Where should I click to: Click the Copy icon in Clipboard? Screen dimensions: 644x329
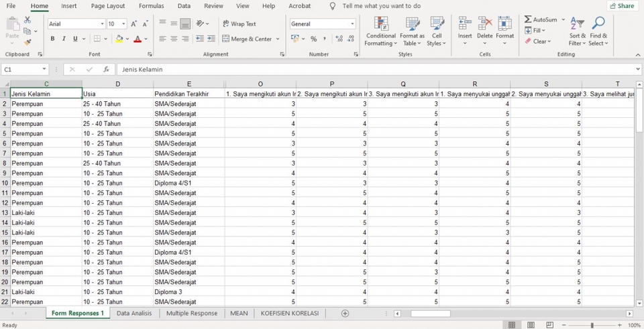coord(27,31)
